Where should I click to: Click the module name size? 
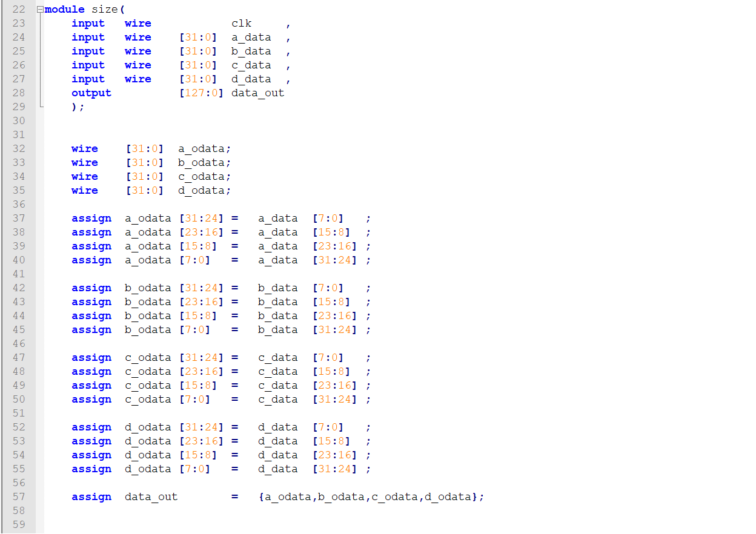point(104,10)
